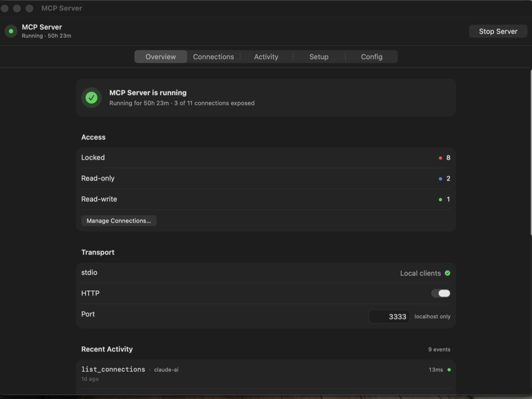Click 'MCP Server is running' heading

(148, 93)
